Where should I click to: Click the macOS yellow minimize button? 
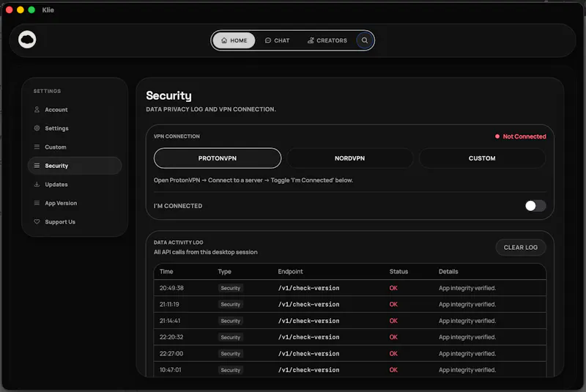pyautogui.click(x=21, y=10)
